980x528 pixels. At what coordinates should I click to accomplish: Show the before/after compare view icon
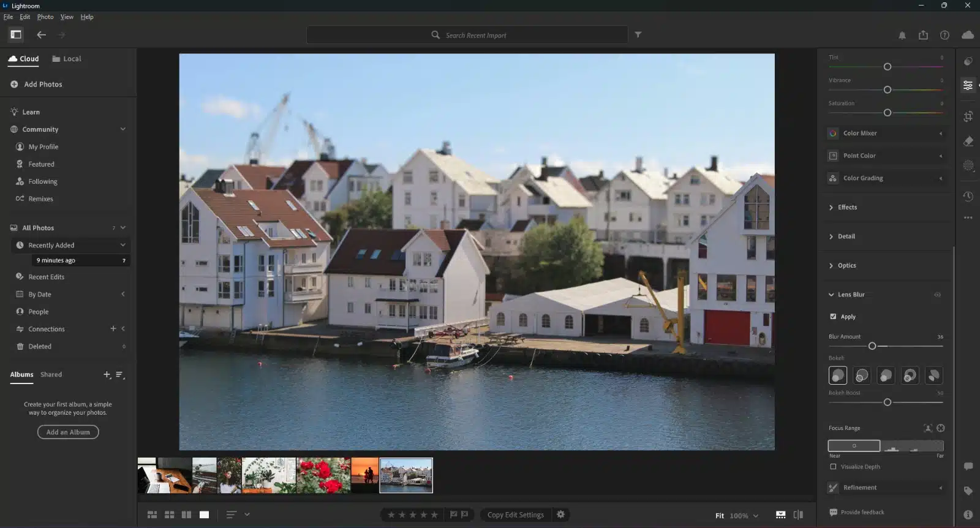click(798, 515)
